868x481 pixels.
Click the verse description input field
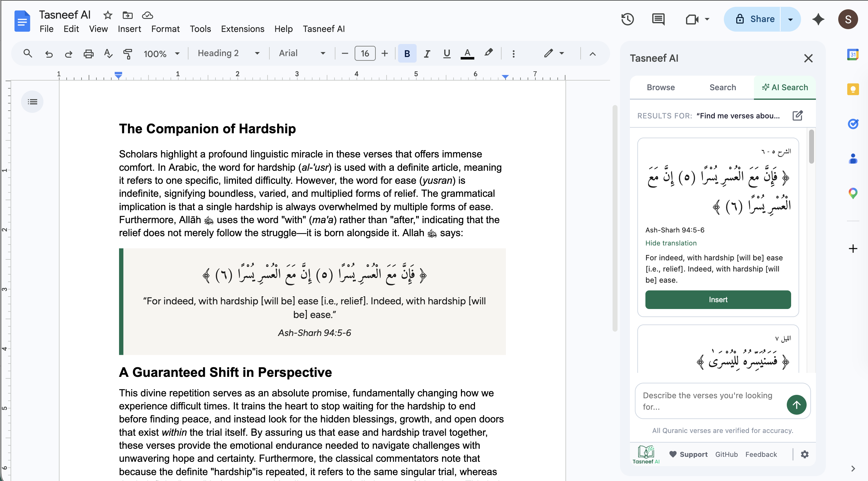[x=708, y=401]
